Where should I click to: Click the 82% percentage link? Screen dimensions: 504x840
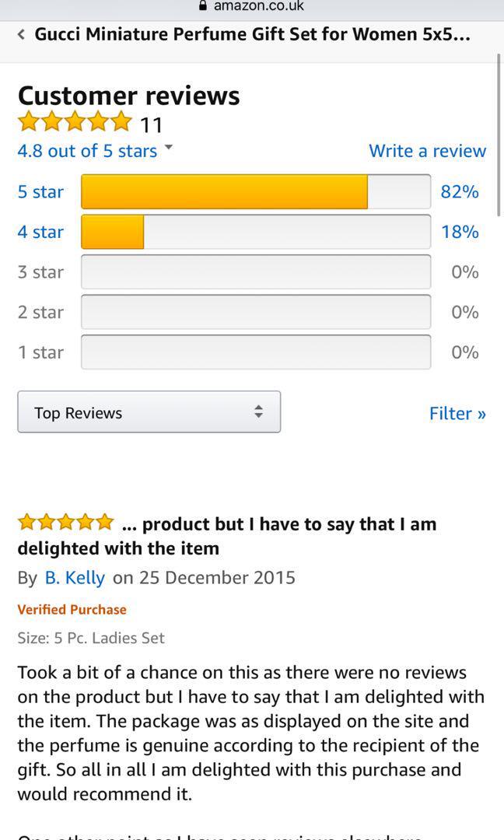[x=460, y=192]
